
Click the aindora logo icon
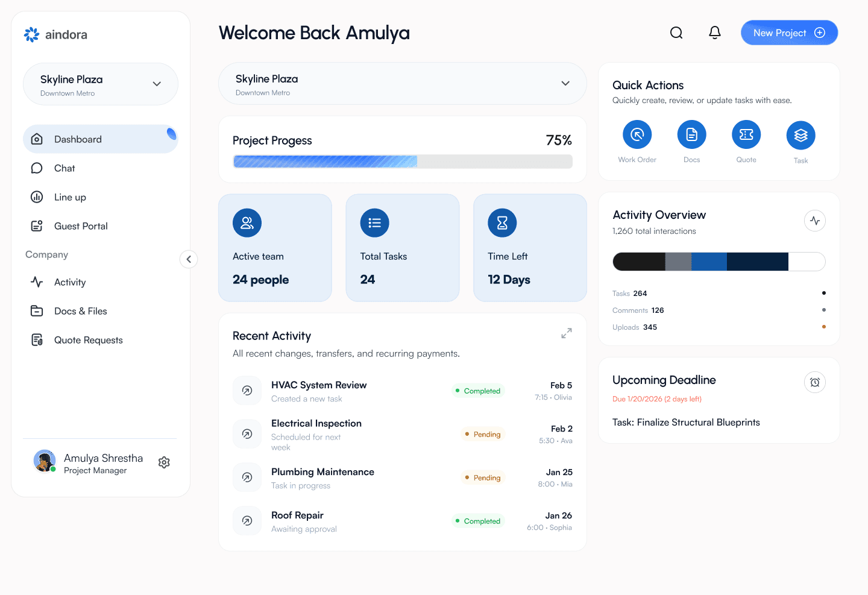[x=31, y=34]
